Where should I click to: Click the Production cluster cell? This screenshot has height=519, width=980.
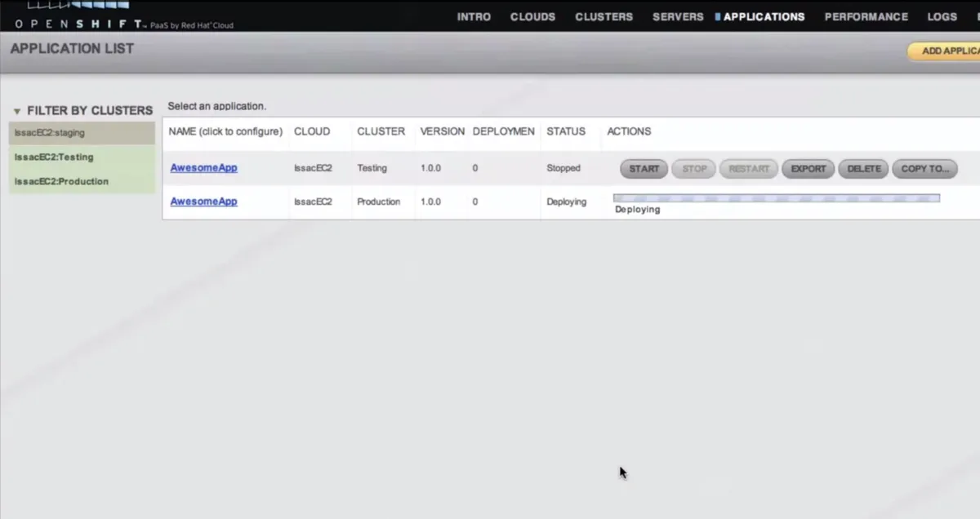[379, 202]
